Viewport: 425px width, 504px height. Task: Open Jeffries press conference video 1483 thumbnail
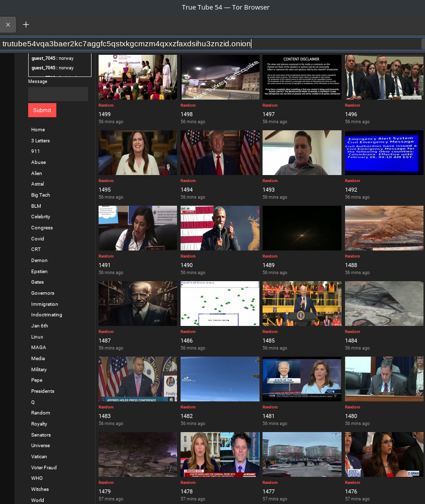pos(138,379)
